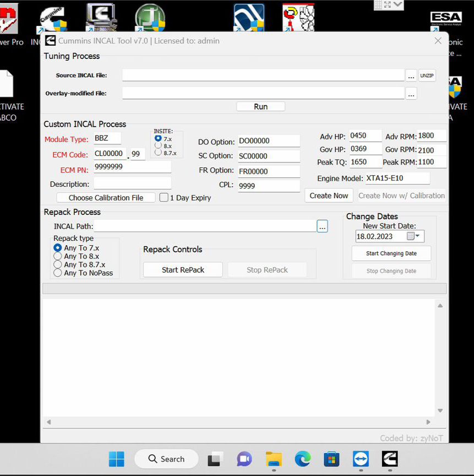Click the log area scroll down arrow
Screen dimensions: 474x476
(x=440, y=410)
